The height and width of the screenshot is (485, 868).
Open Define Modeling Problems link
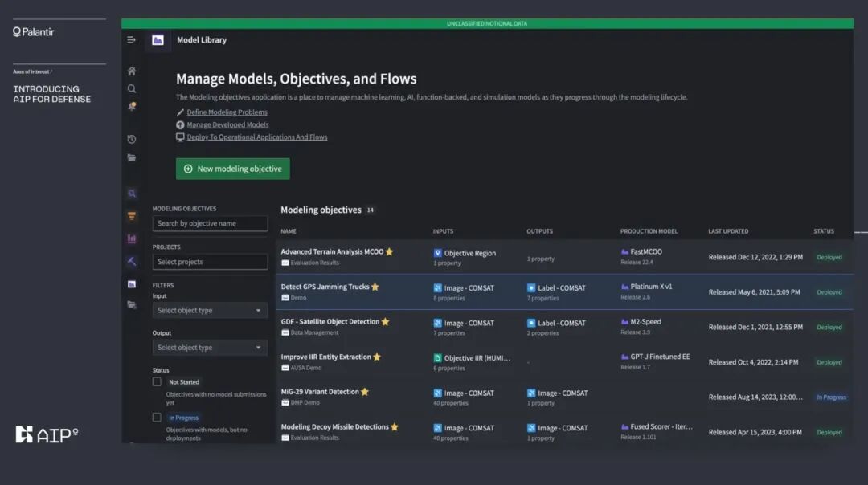point(227,112)
